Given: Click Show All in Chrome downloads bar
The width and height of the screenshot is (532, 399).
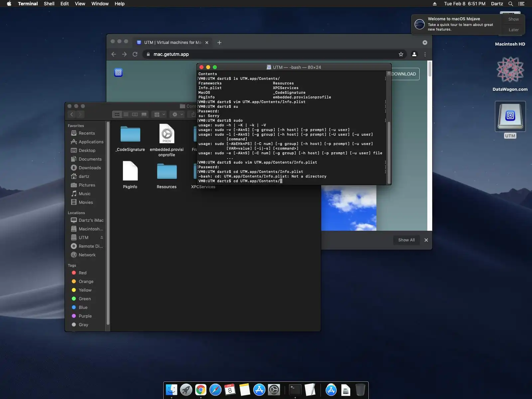Looking at the screenshot, I should tap(406, 240).
